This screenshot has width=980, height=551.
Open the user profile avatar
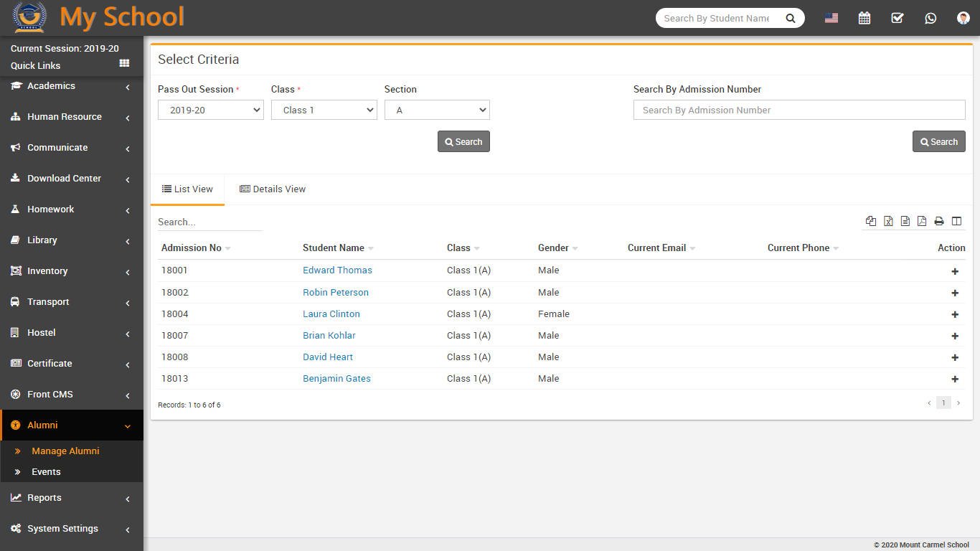(x=963, y=18)
